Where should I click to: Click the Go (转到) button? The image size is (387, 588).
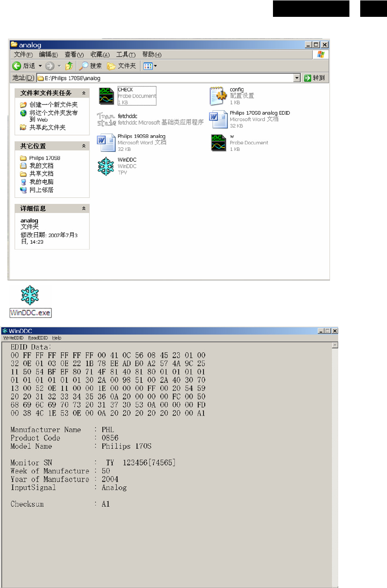[x=314, y=78]
